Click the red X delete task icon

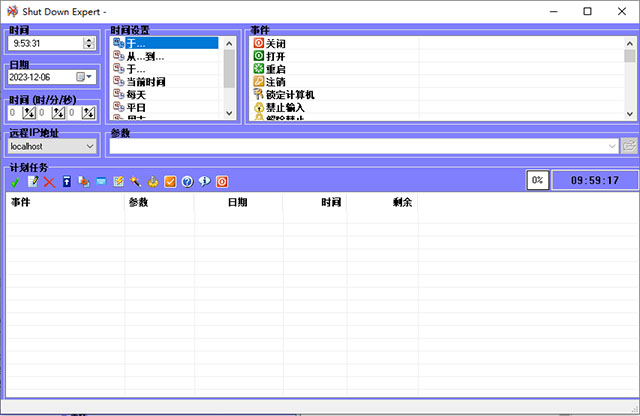pyautogui.click(x=49, y=182)
